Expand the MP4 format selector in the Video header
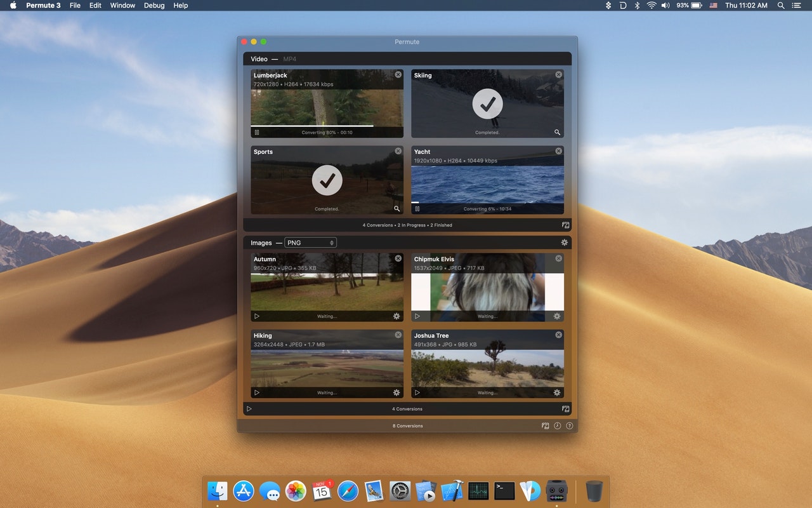812x508 pixels. 291,58
